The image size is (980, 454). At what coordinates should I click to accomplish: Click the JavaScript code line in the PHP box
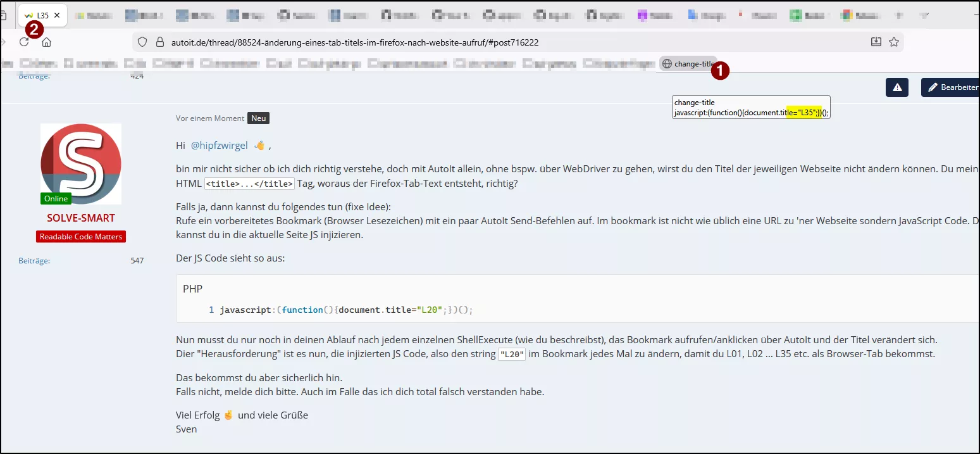point(346,310)
